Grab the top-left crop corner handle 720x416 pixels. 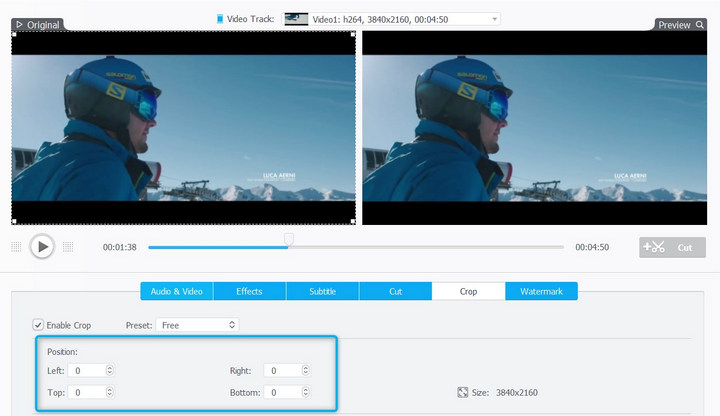[x=13, y=33]
